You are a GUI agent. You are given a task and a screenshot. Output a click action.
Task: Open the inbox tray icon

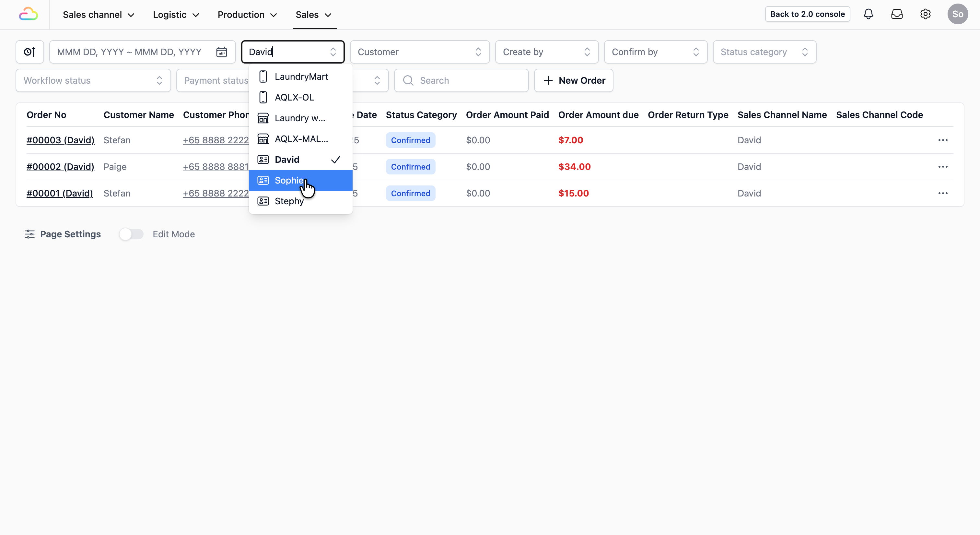[x=897, y=14]
